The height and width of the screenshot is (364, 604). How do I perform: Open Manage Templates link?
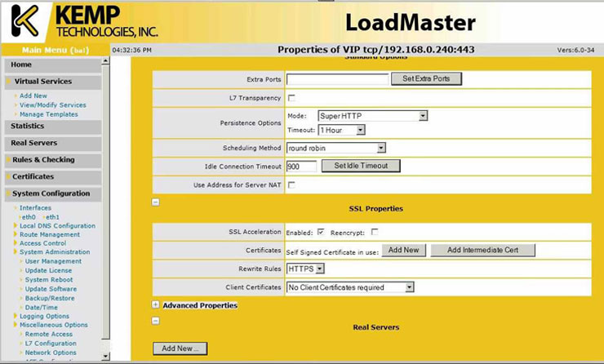click(48, 114)
